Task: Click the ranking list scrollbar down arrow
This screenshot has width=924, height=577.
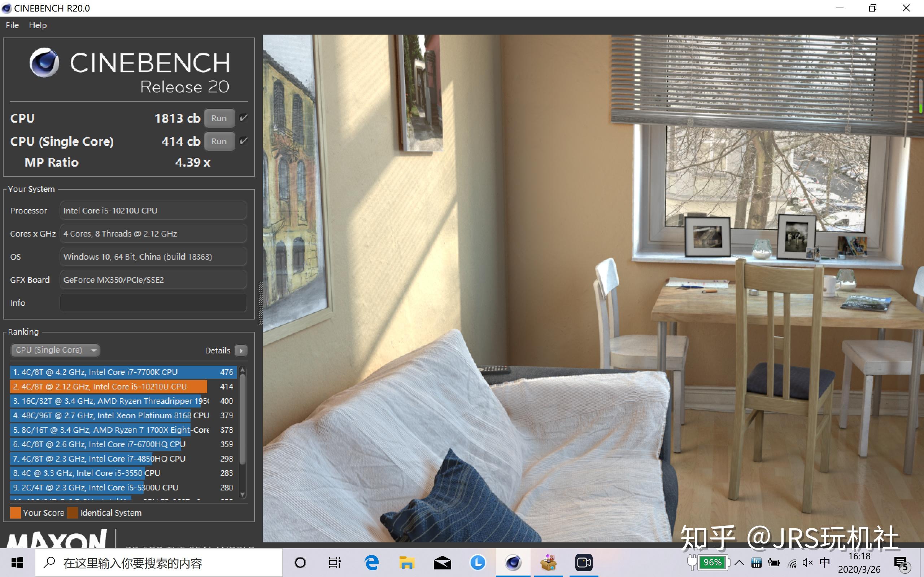Action: [243, 494]
